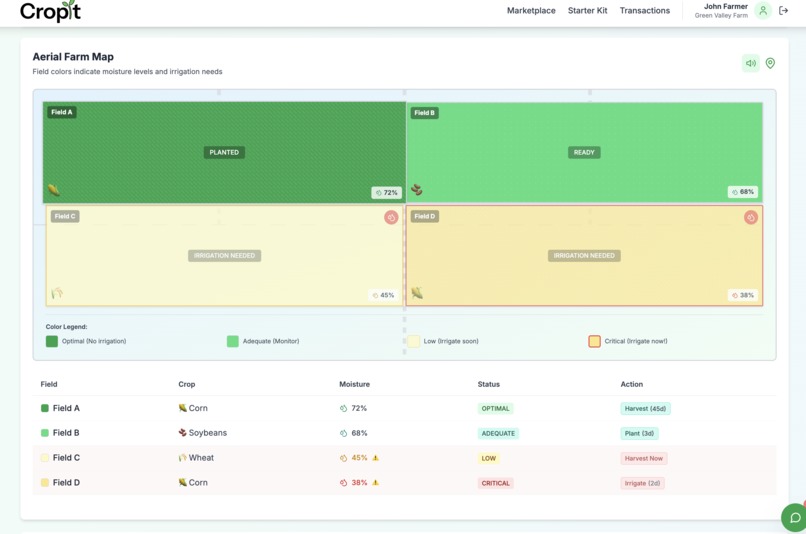This screenshot has width=806, height=534.
Task: Click the 45% moisture badge on Field C
Action: (x=383, y=296)
